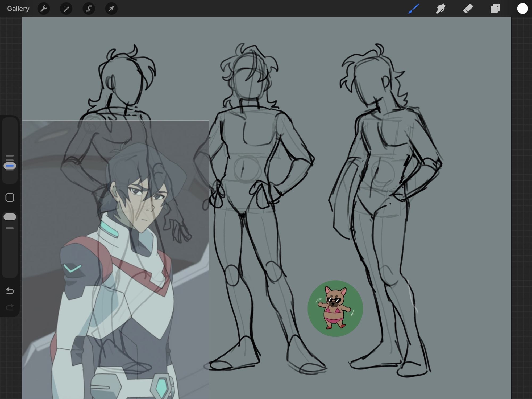
Task: Click the dog sticker in green circle
Action: point(335,308)
